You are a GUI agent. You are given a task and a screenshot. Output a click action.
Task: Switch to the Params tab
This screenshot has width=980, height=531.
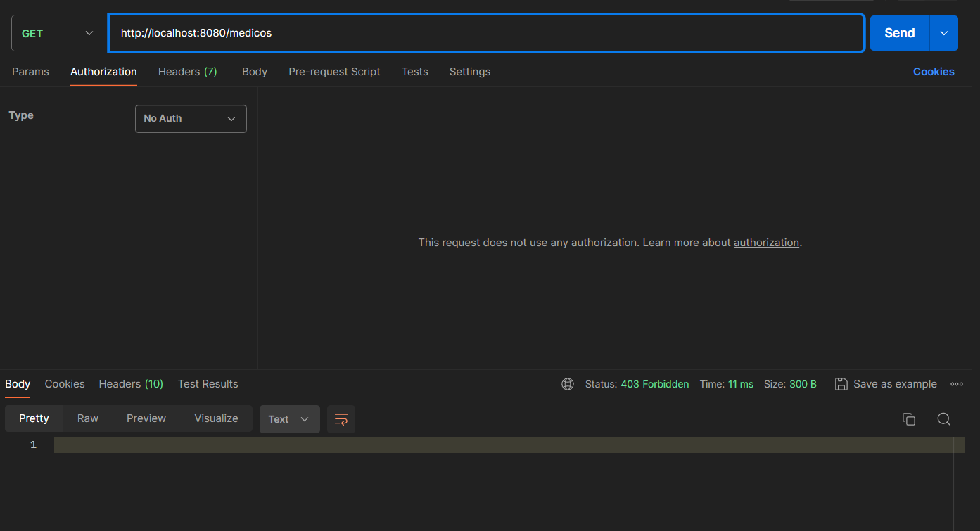tap(30, 72)
